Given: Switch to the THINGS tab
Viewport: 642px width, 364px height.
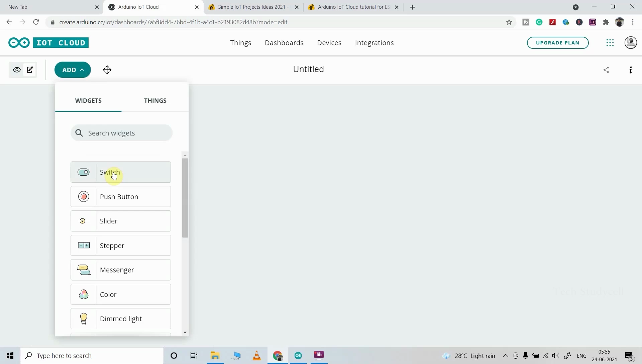Looking at the screenshot, I should [x=155, y=101].
